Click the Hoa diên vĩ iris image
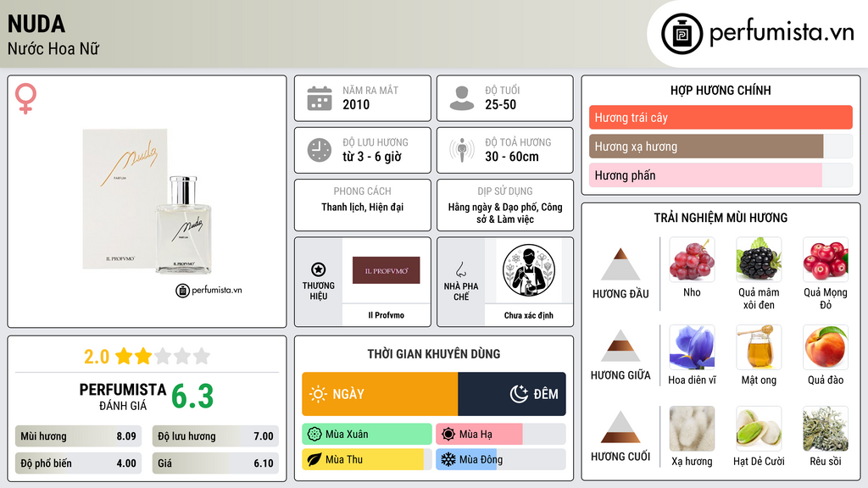This screenshot has height=488, width=868. [692, 347]
